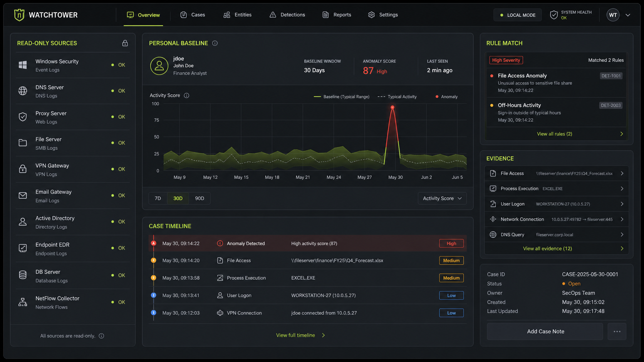Click the Add Case Note button

[545, 332]
